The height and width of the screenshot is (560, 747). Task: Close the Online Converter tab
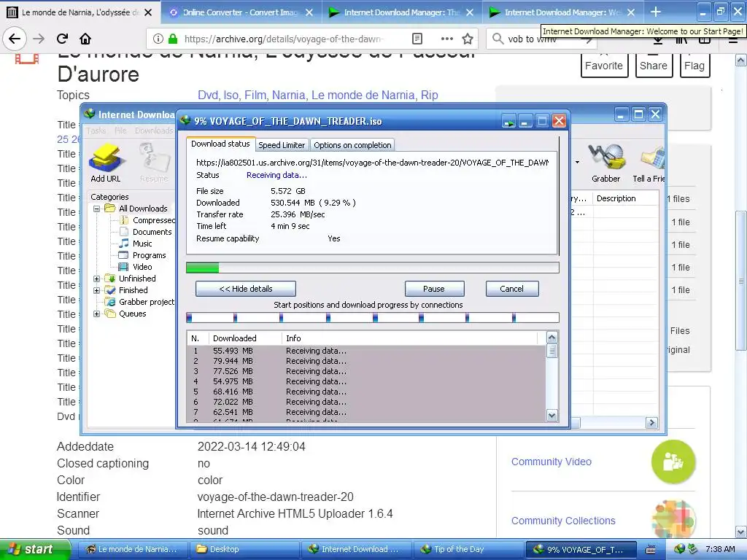tap(309, 12)
